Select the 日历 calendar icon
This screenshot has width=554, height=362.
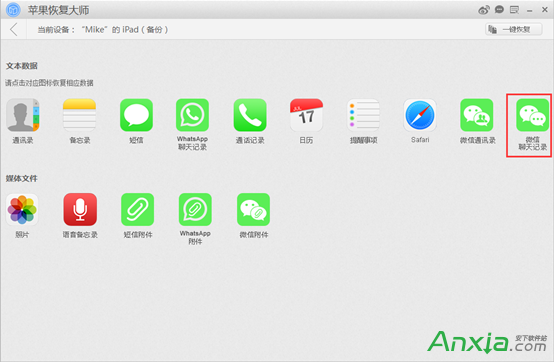pyautogui.click(x=306, y=115)
